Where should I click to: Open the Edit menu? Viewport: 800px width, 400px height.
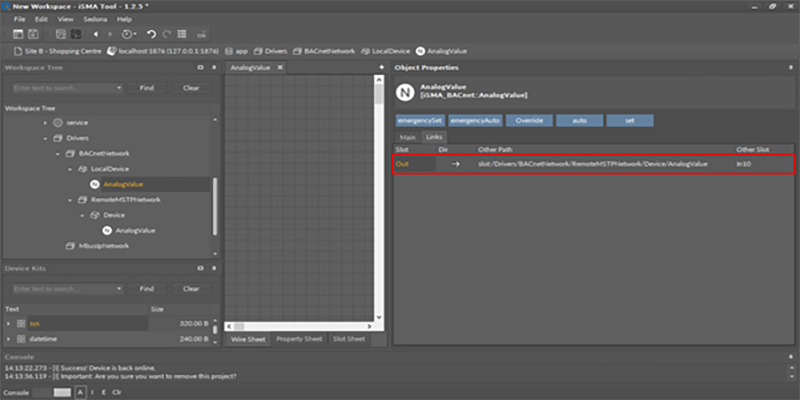[41, 19]
